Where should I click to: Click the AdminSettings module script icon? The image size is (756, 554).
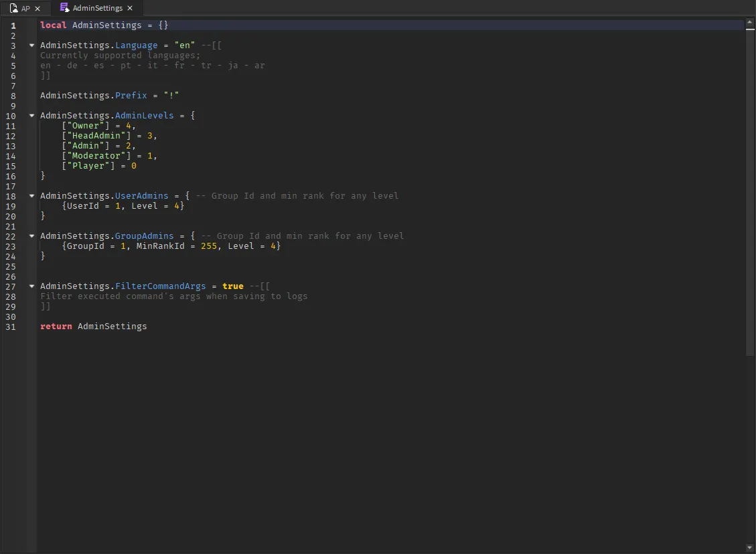(x=64, y=8)
